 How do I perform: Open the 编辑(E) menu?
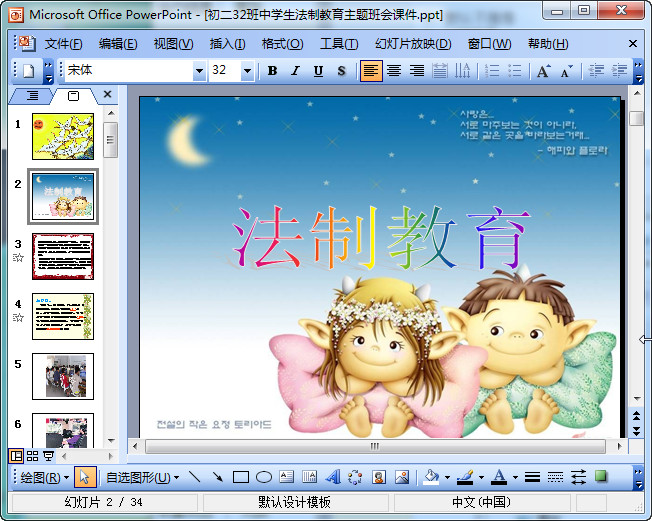pos(118,44)
